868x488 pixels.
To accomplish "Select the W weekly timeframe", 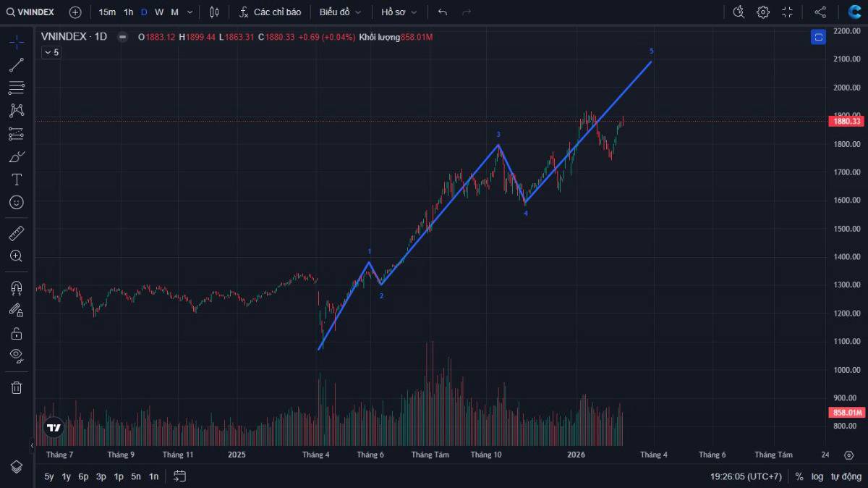I will pos(159,12).
